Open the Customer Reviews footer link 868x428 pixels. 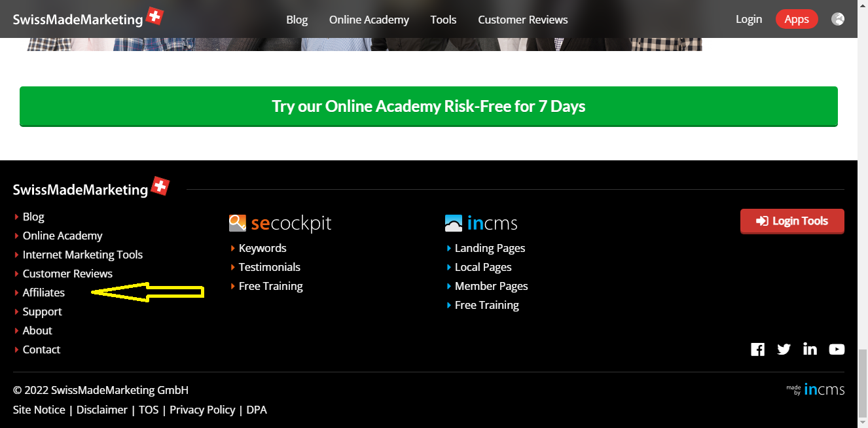[x=67, y=274]
